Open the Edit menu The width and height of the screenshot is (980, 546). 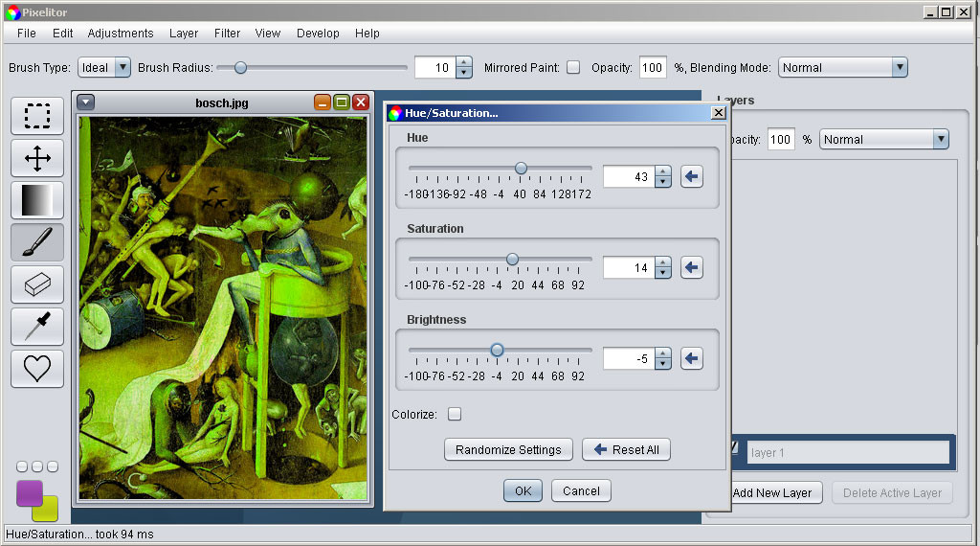click(62, 34)
